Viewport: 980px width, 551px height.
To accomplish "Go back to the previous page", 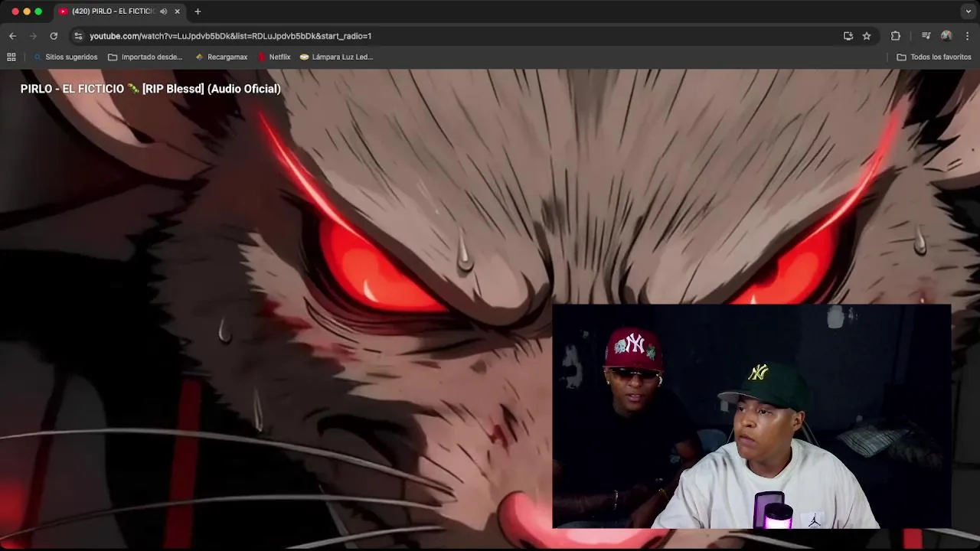I will tap(12, 36).
